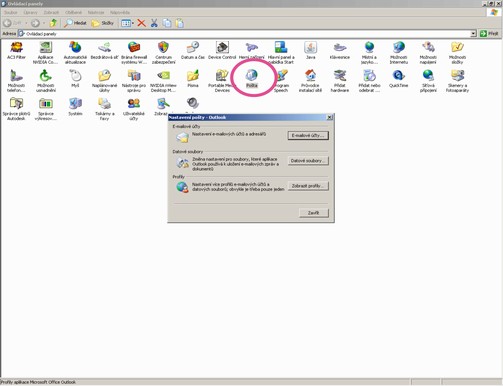
Task: Open Portable Media Devices icon
Action: [222, 76]
